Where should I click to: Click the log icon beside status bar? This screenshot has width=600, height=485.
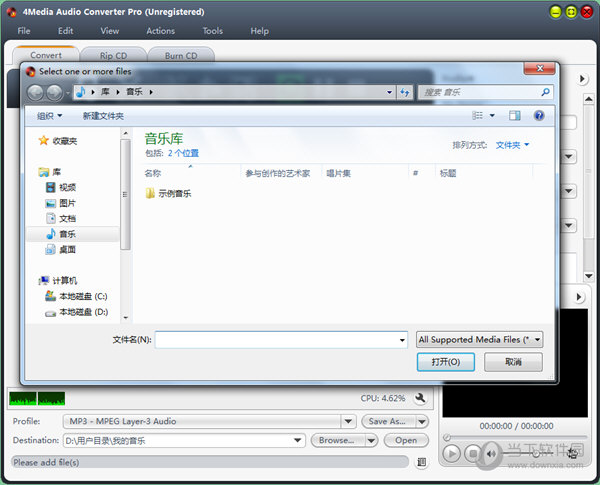pos(421,462)
